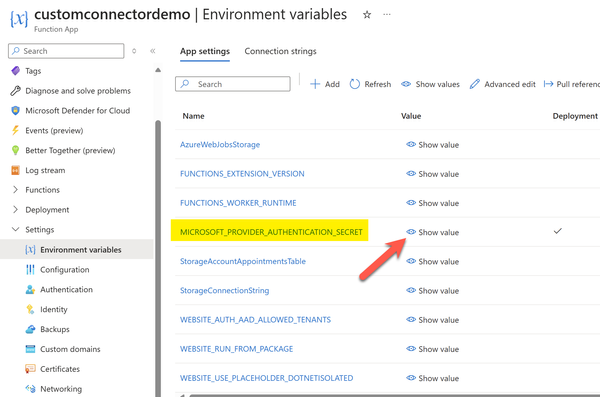Add a new app setting
The image size is (600, 397).
(324, 84)
